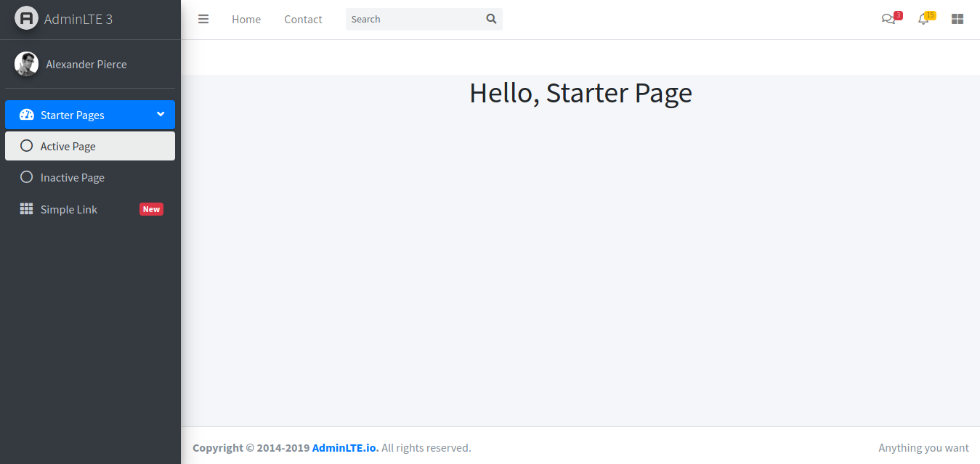This screenshot has height=464, width=980.
Task: Click the grid icon beside Simple Link
Action: pyautogui.click(x=26, y=209)
